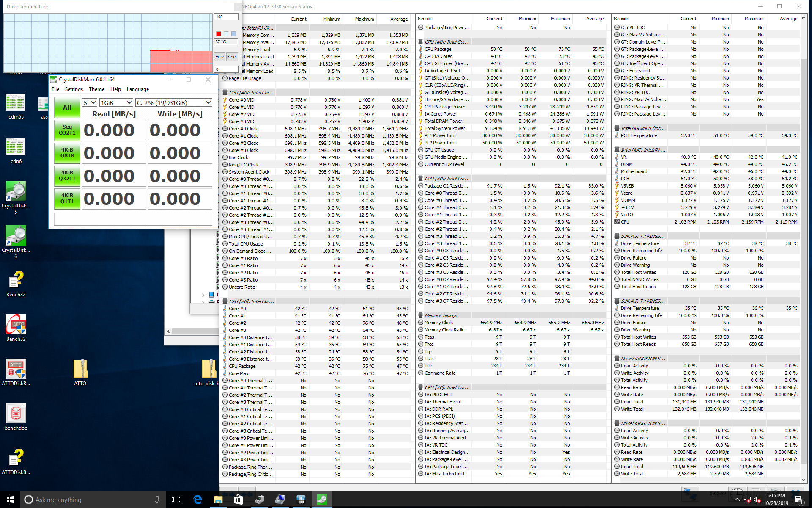Select the Total System Power sensor row
Viewport: 812px width, 508px height.
coord(513,128)
